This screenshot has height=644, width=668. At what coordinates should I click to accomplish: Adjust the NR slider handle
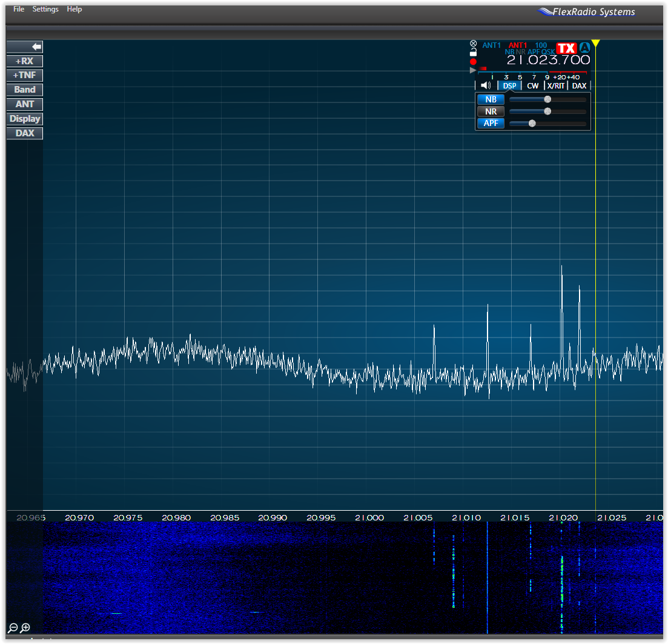coord(548,111)
